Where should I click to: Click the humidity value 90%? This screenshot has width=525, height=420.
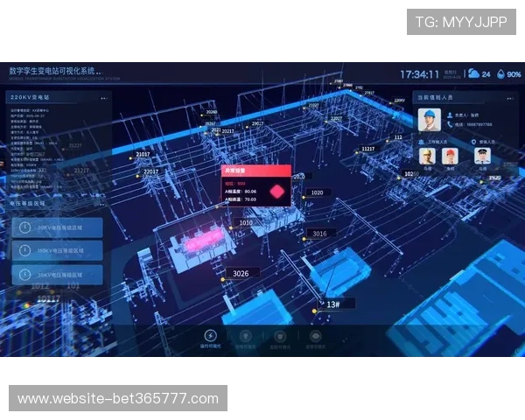coord(514,74)
